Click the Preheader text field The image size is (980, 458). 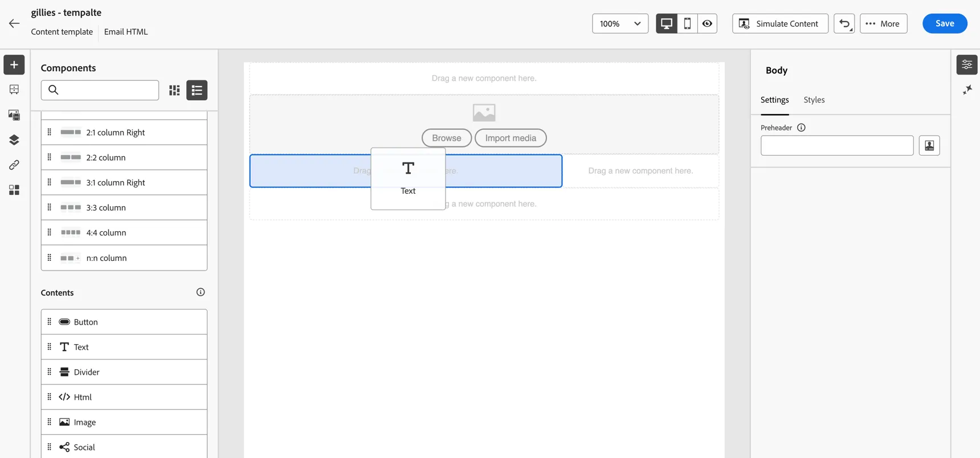pos(837,146)
